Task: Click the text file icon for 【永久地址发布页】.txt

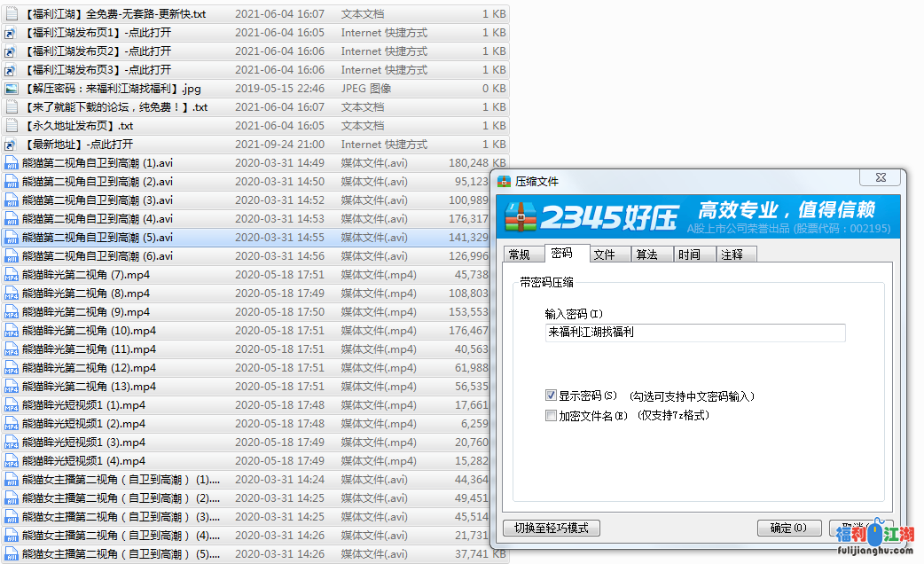Action: tap(12, 126)
